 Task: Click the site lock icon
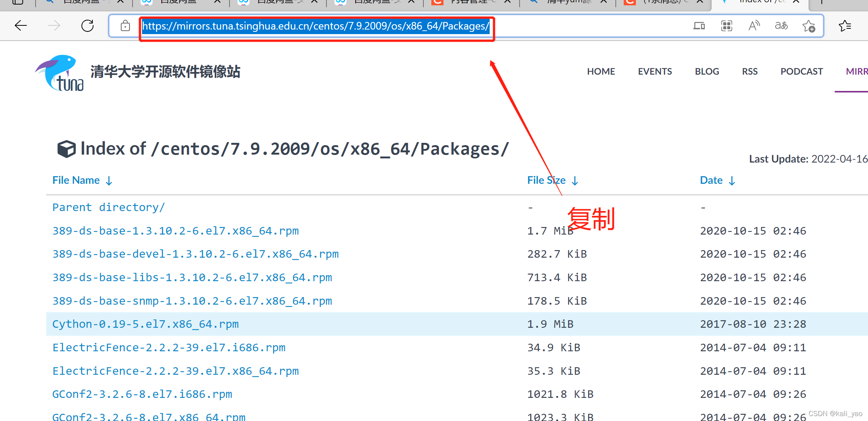coord(125,26)
